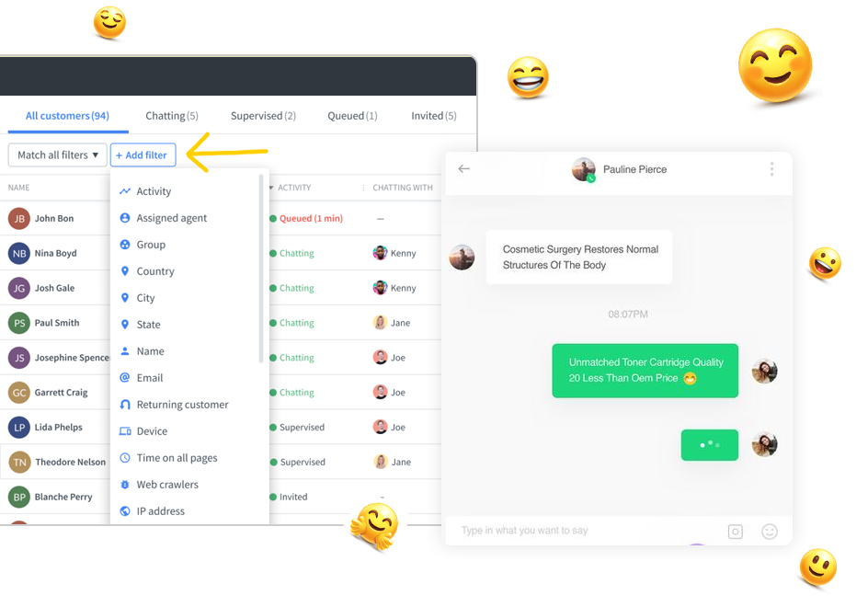Switch to the Chatting (5) tab

point(172,116)
